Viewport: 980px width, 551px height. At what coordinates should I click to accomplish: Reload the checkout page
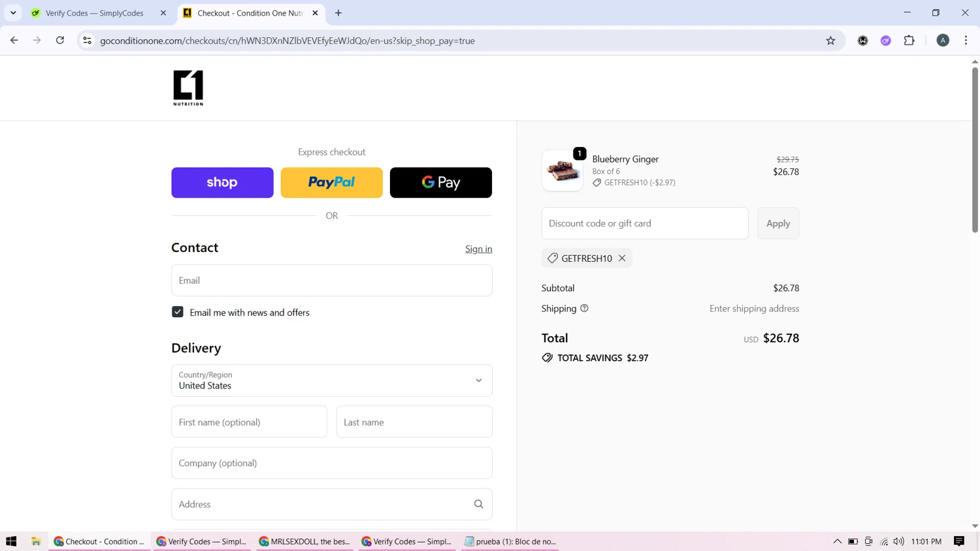point(60,40)
